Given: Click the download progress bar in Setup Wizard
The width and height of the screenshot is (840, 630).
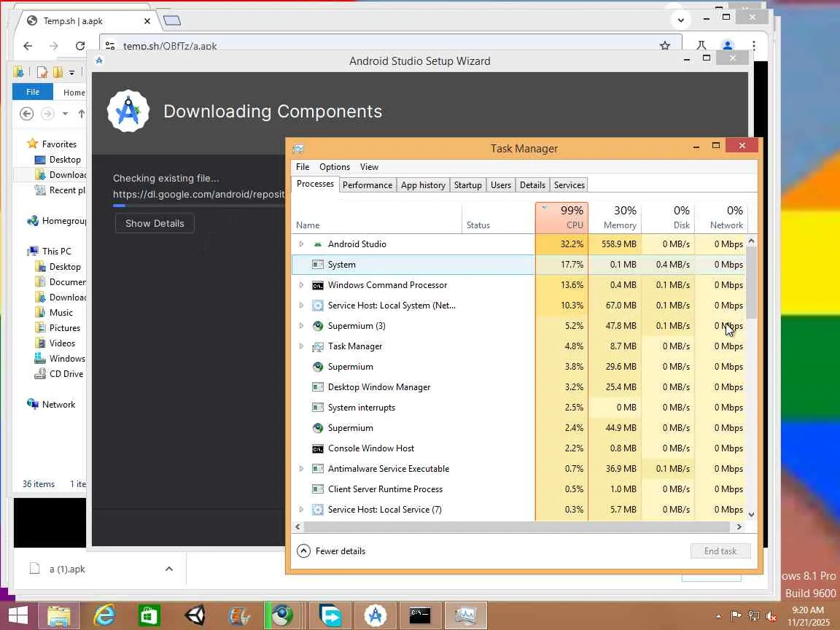Looking at the screenshot, I should (x=199, y=205).
